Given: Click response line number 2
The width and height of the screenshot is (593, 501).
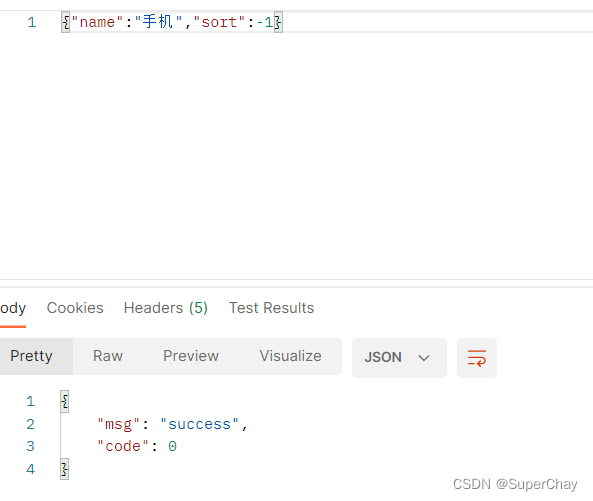Looking at the screenshot, I should tap(31, 424).
